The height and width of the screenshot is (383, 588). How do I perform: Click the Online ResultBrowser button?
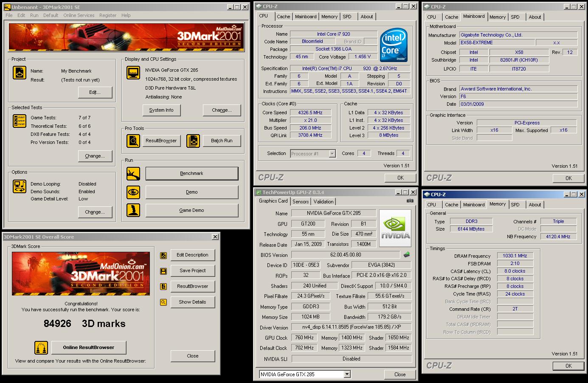[89, 347]
